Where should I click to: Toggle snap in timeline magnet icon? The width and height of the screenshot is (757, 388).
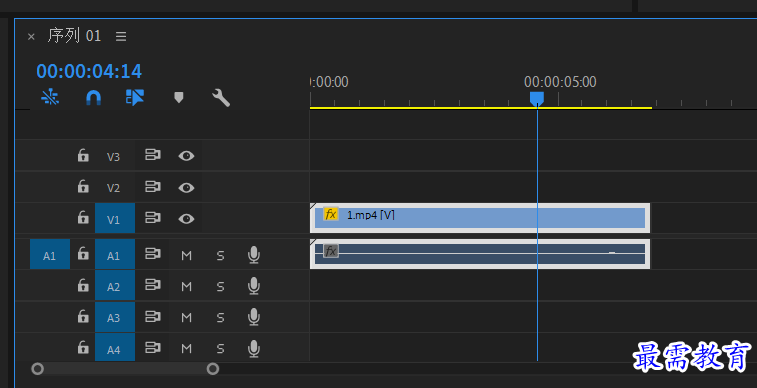point(93,98)
